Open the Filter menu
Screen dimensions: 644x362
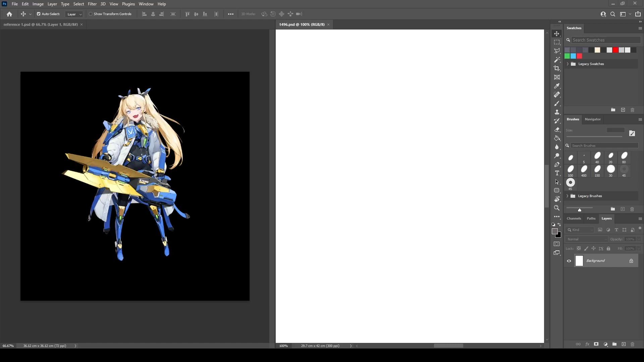click(x=92, y=4)
